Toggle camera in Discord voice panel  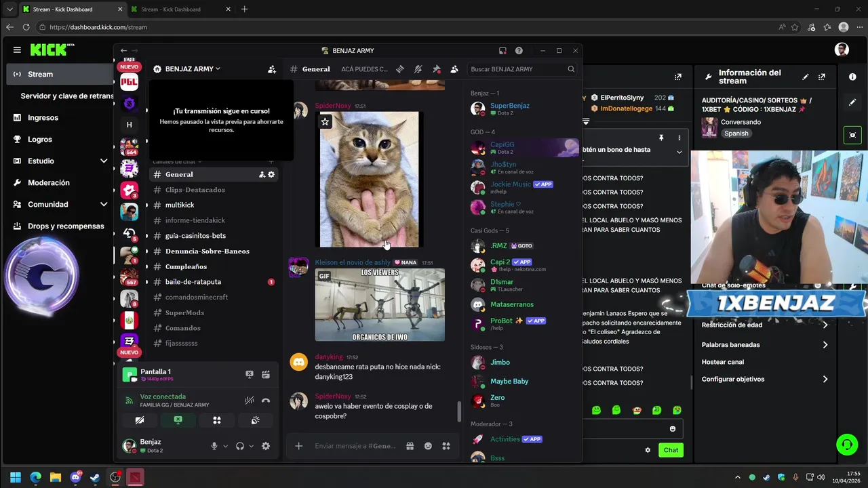coord(139,420)
